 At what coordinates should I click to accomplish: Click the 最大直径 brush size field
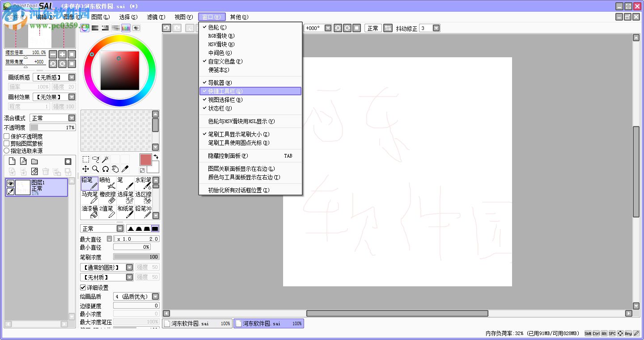136,239
